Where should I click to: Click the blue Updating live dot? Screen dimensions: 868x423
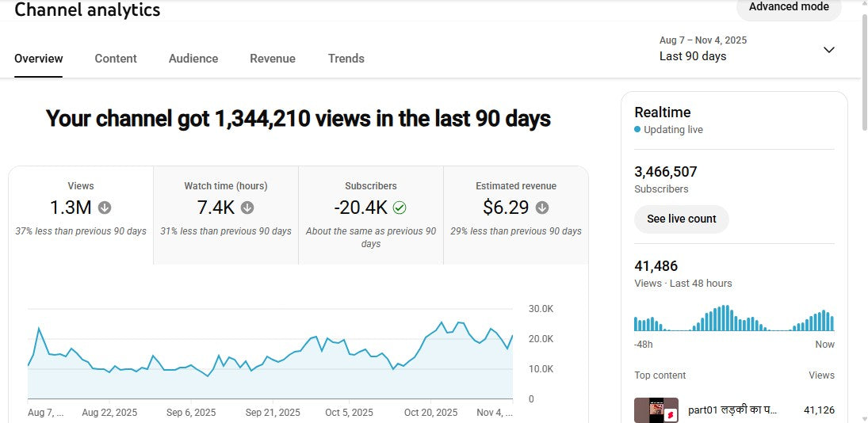pos(637,130)
